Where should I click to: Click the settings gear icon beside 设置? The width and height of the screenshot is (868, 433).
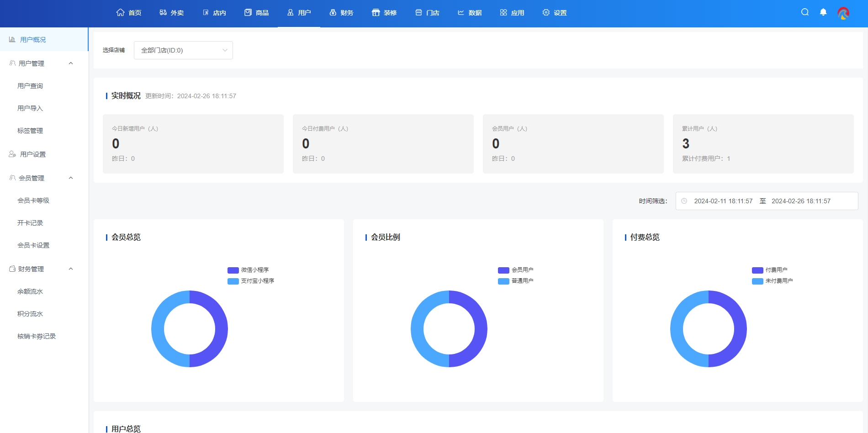(x=546, y=12)
